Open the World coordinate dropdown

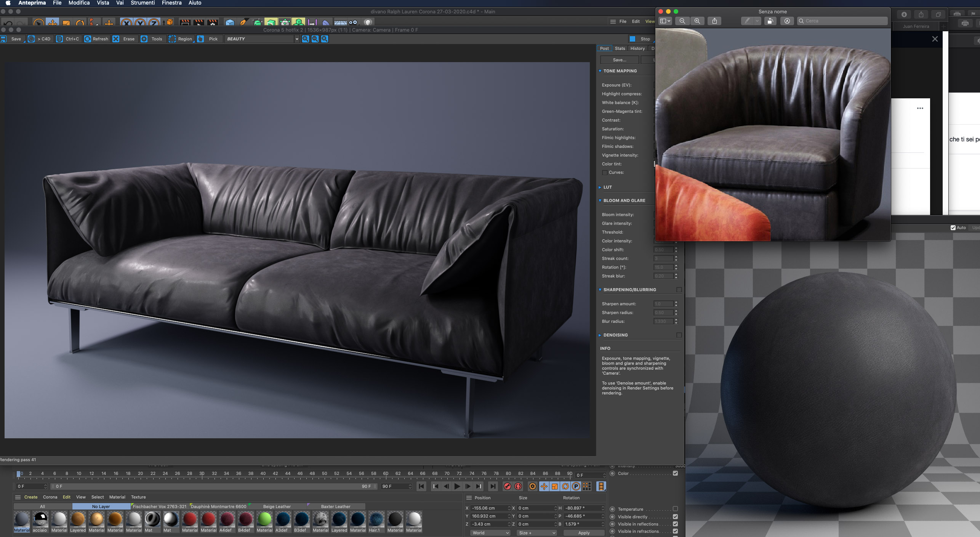tap(490, 533)
